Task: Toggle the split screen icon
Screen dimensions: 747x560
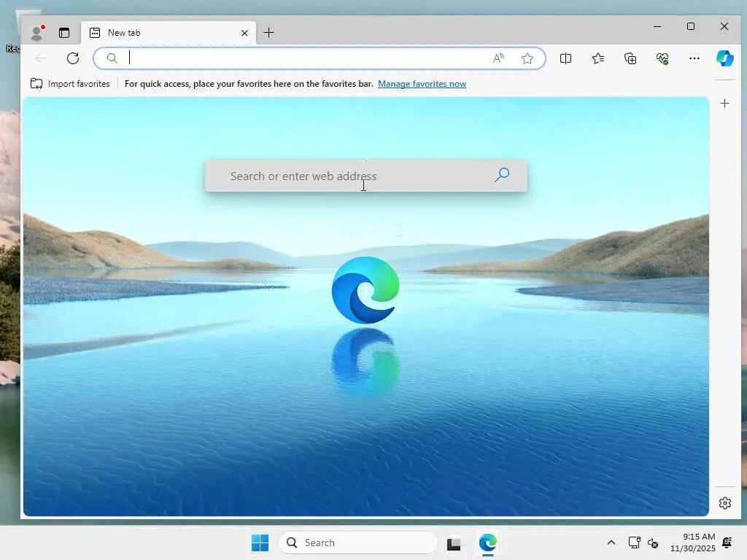Action: (565, 58)
